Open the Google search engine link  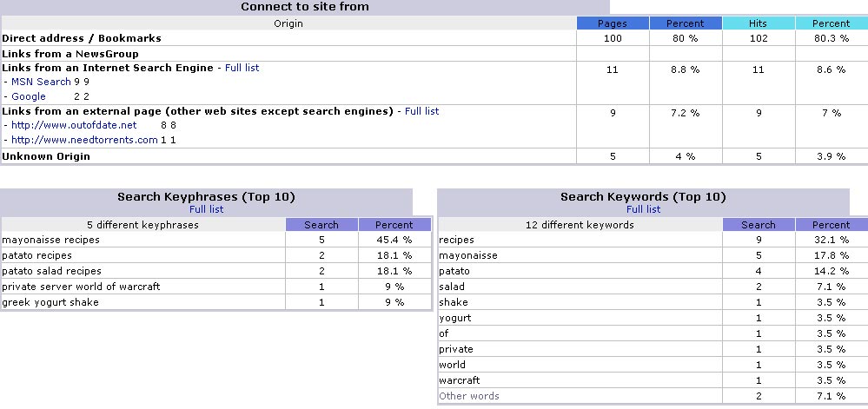pos(28,96)
